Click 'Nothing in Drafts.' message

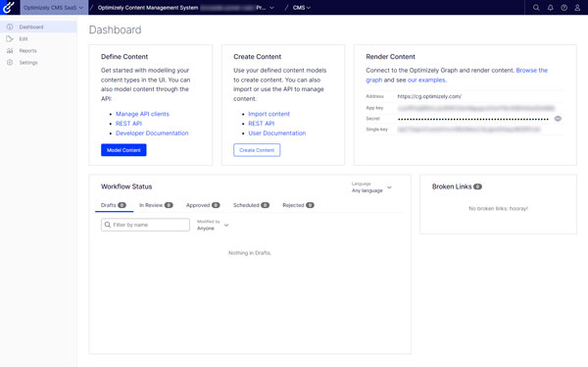[250, 253]
